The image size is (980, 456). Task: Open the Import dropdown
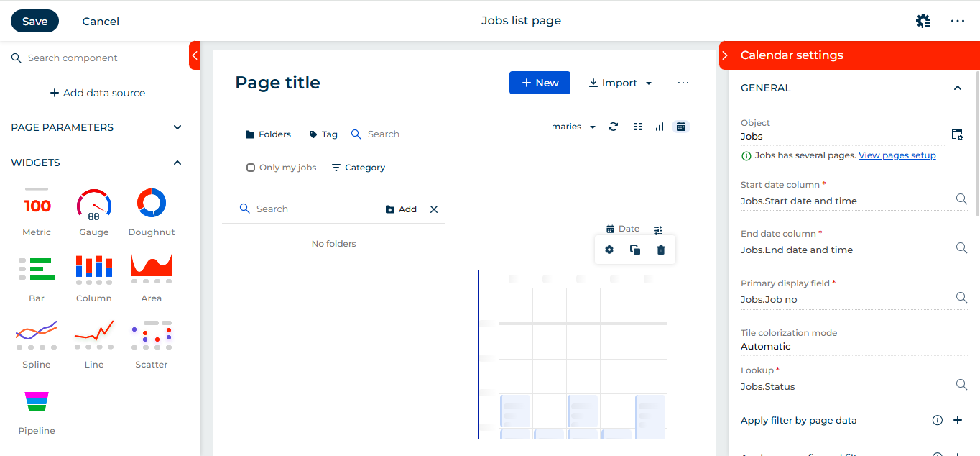click(620, 83)
